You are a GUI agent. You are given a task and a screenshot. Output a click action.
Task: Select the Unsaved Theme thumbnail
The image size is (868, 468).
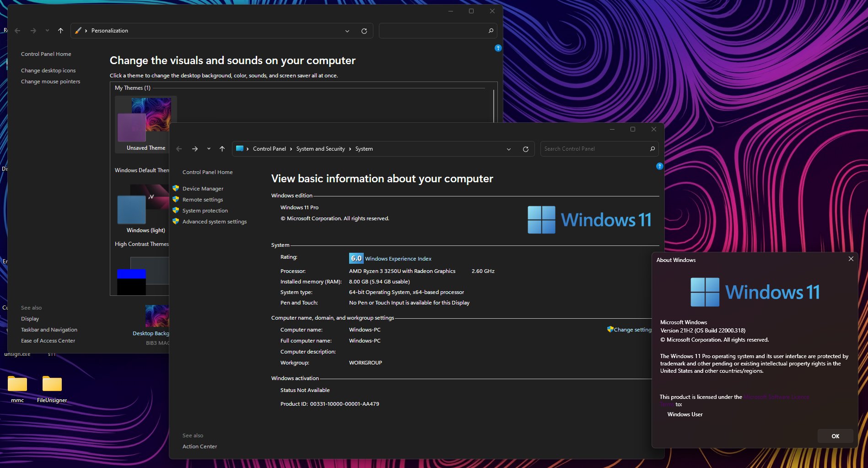146,124
